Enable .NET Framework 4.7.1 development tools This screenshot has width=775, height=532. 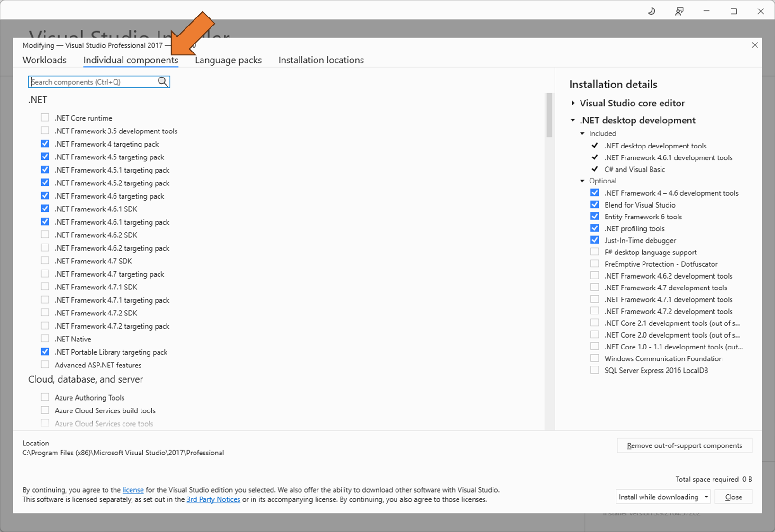595,299
